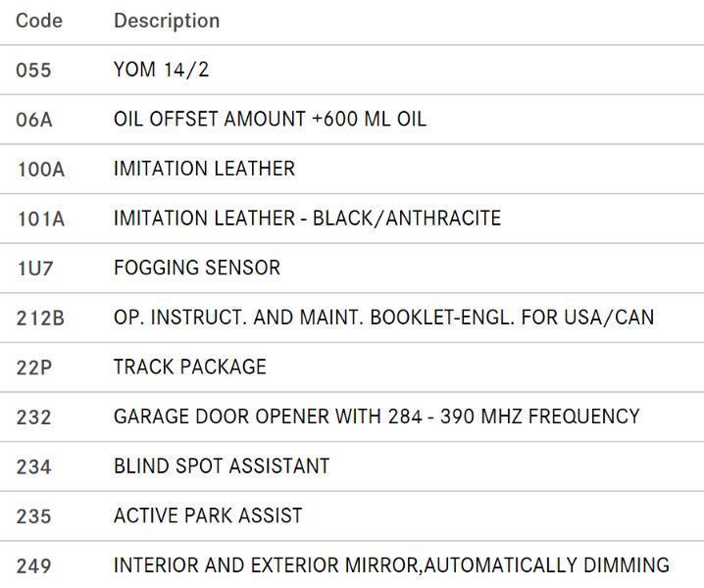704x588 pixels.
Task: Click the ACTIVE PARK ASSIST description
Action: point(208,515)
